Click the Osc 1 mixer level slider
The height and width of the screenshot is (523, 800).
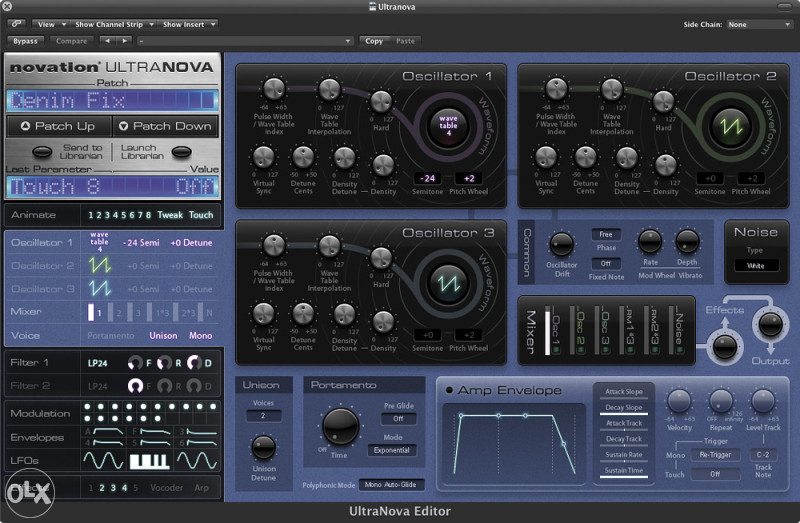[548, 330]
